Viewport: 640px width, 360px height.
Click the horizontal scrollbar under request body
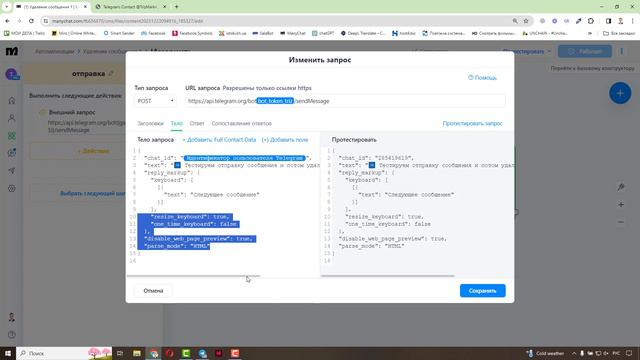pyautogui.click(x=193, y=276)
